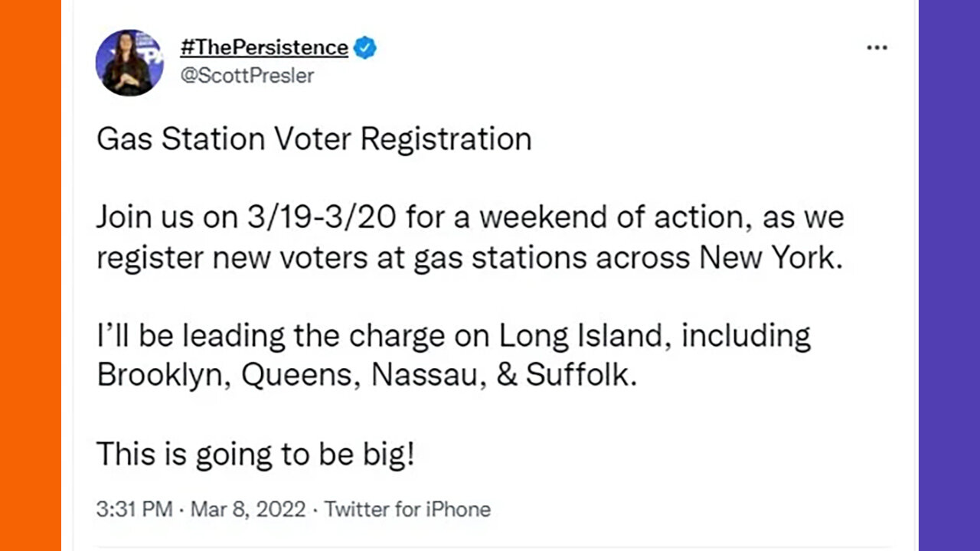
Task: Open the tweet's more options ellipsis
Action: point(876,47)
